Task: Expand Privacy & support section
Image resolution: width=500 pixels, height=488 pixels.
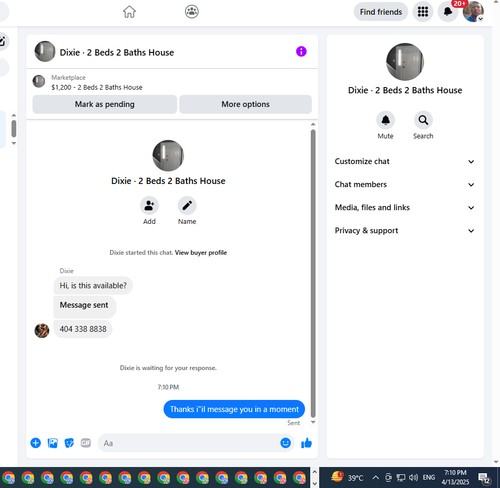Action: pyautogui.click(x=405, y=230)
